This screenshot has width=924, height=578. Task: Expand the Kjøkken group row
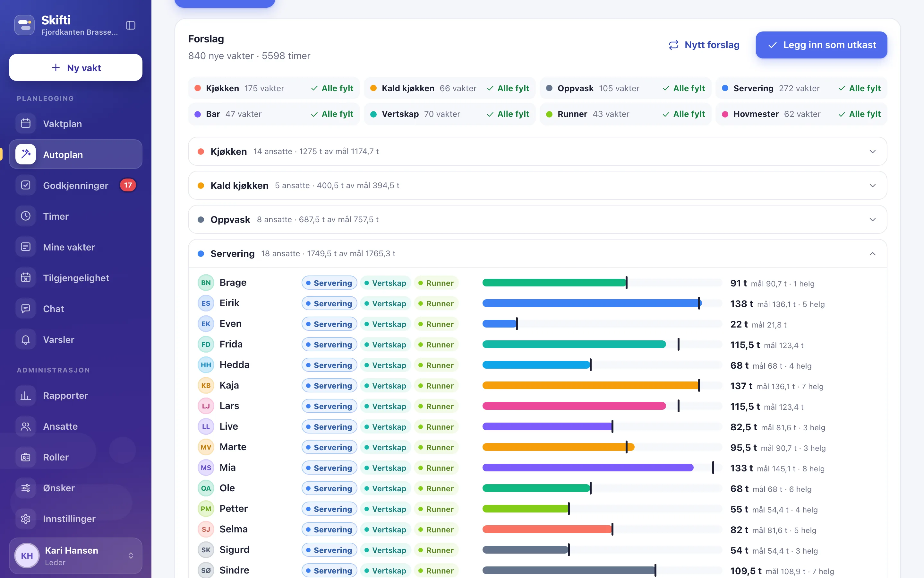tap(537, 151)
